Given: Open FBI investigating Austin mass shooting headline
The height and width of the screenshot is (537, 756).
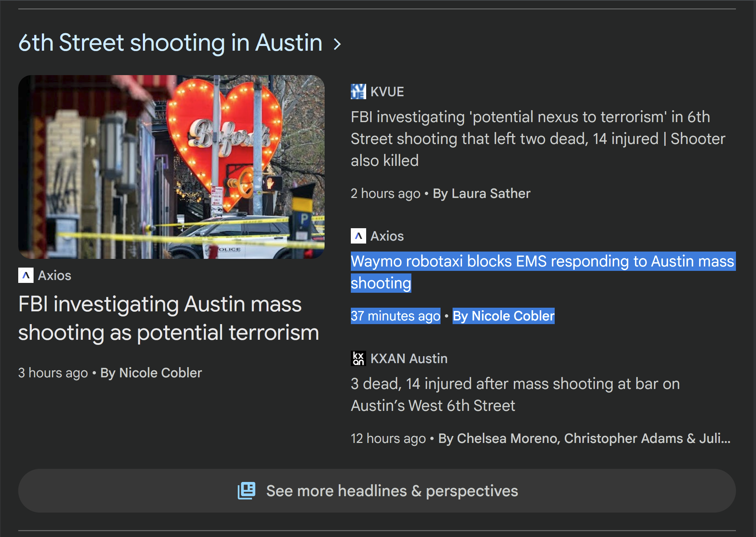Looking at the screenshot, I should click(x=168, y=318).
